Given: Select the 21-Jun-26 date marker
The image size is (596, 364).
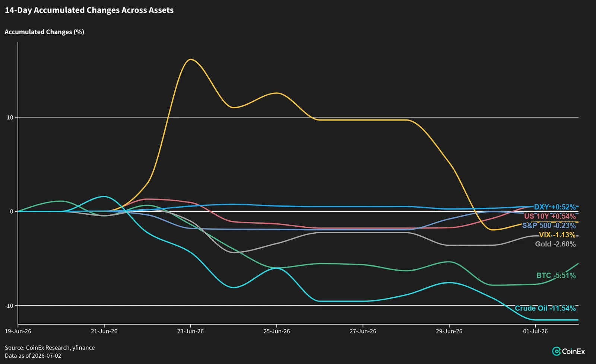Looking at the screenshot, I should [x=104, y=331].
